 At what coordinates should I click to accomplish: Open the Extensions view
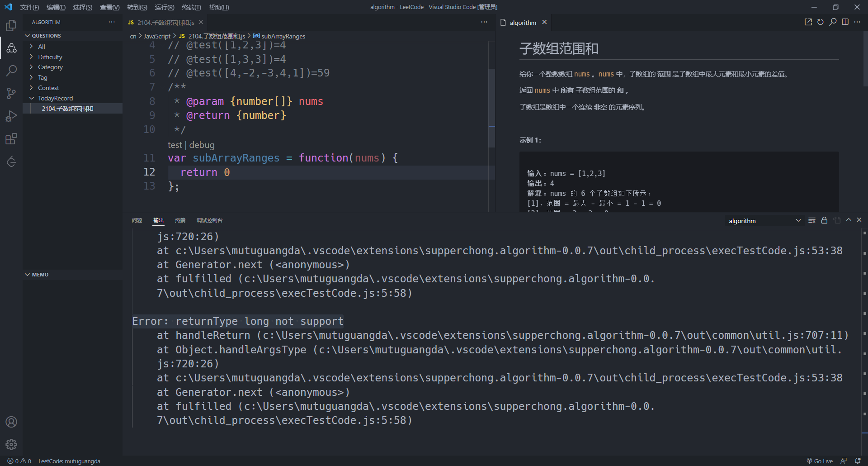pyautogui.click(x=11, y=139)
